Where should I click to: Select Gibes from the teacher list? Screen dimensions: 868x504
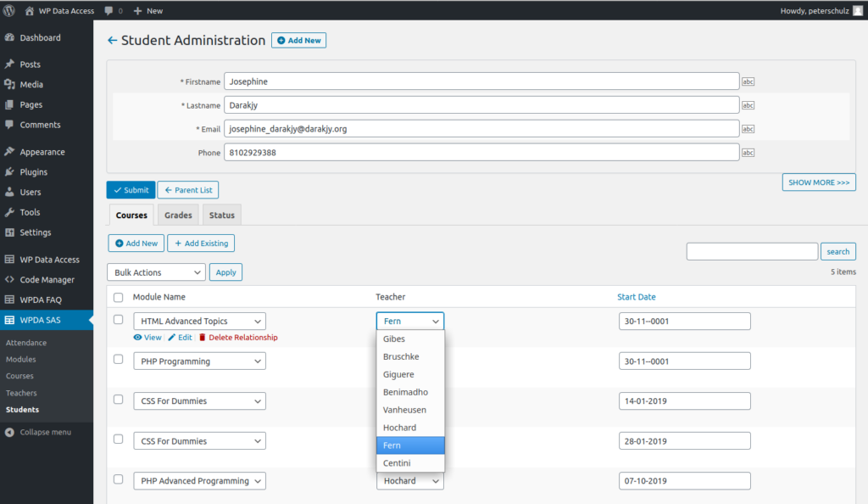pyautogui.click(x=410, y=339)
